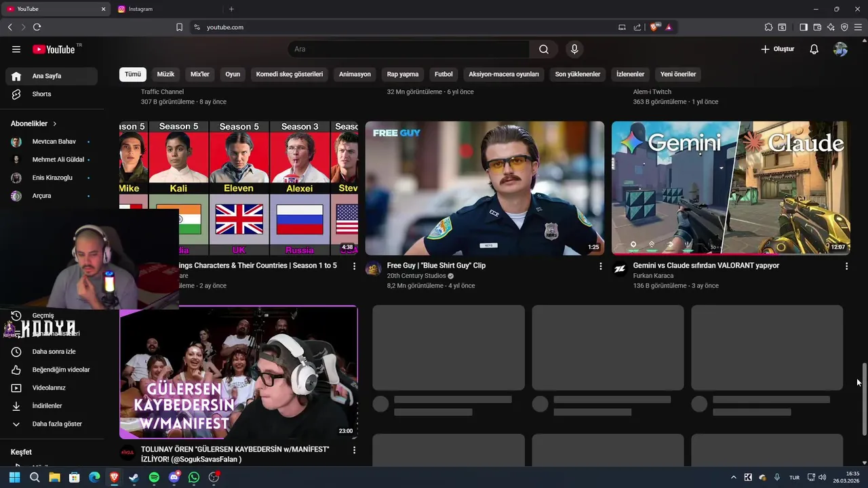Open Daha sonra izle list
This screenshot has height=488, width=868.
[x=52, y=352]
